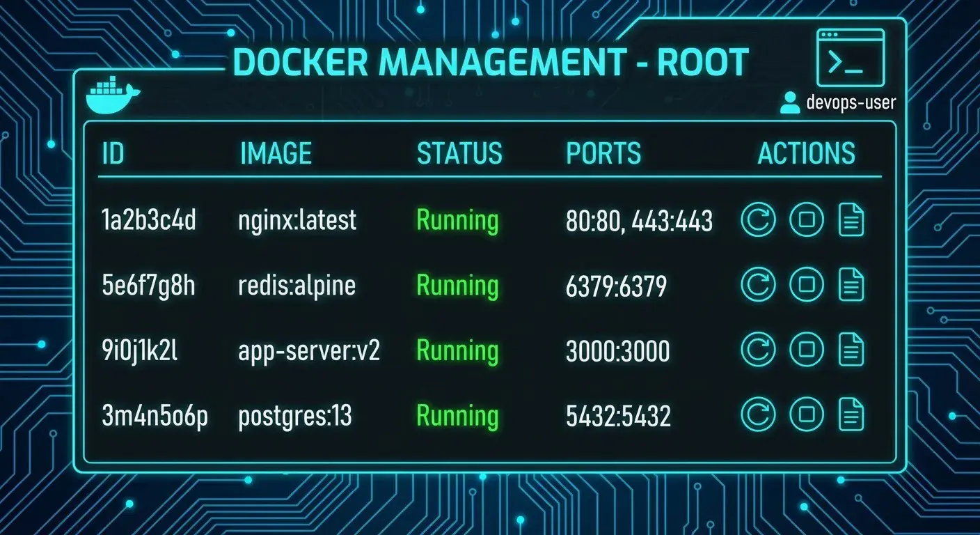The image size is (980, 535).
Task: Open the devops-user profile icon
Action: (790, 102)
